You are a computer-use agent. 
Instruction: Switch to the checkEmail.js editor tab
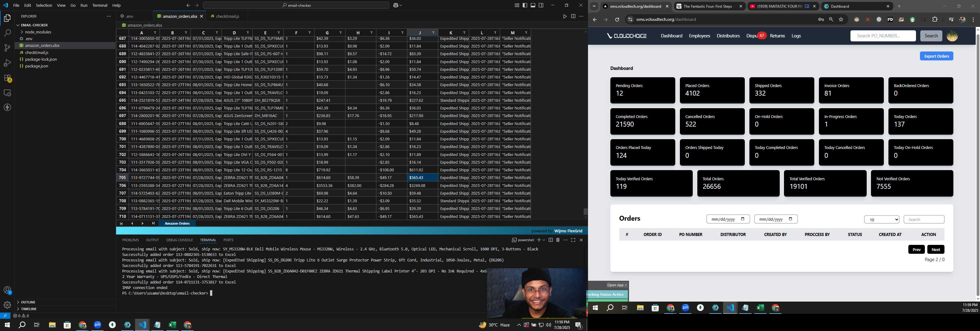227,16
